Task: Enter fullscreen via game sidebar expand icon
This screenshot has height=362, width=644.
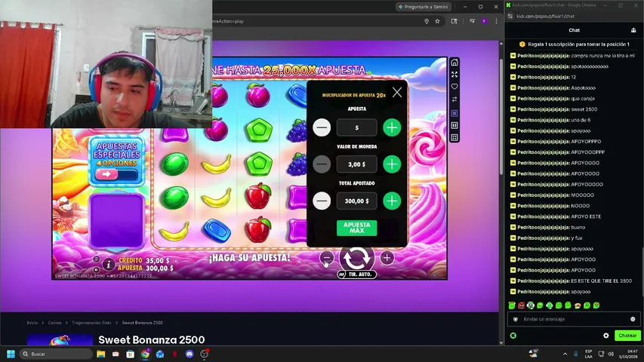Action: tap(454, 75)
